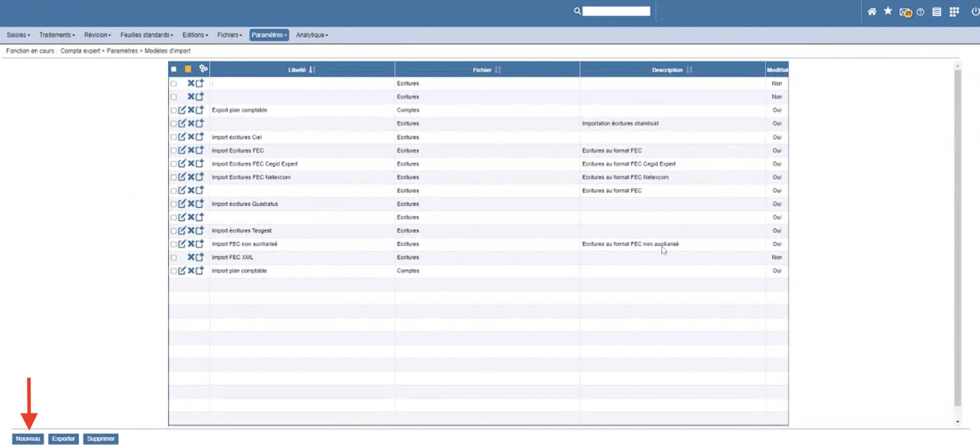Duplicate the Import écritures Ciel model

tap(200, 137)
